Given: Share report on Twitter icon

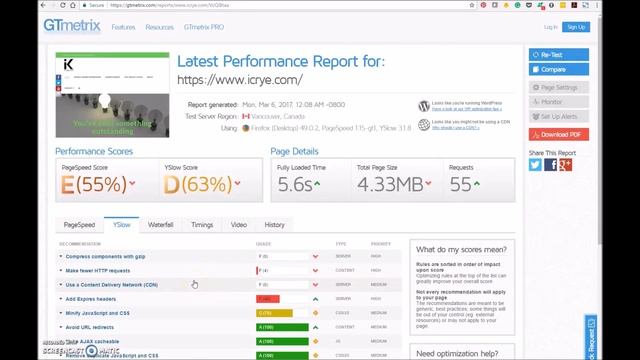Looking at the screenshot, I should pos(535,165).
